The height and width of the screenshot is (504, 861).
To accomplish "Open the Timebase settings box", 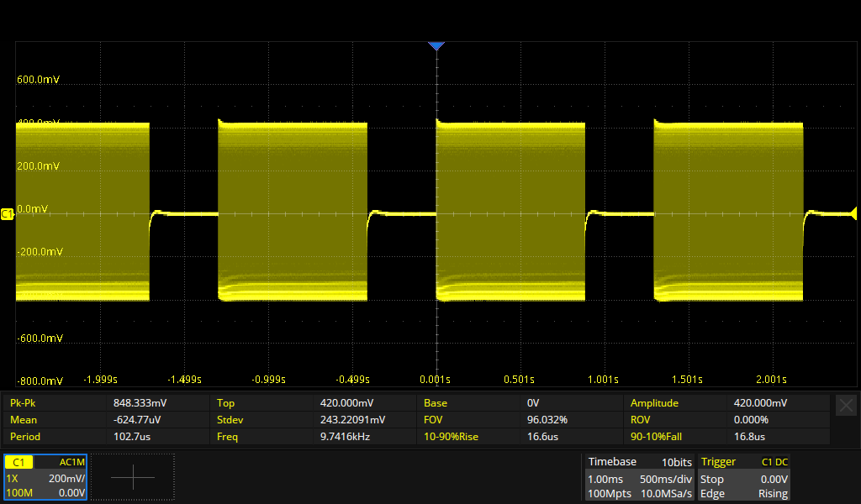I will 639,477.
